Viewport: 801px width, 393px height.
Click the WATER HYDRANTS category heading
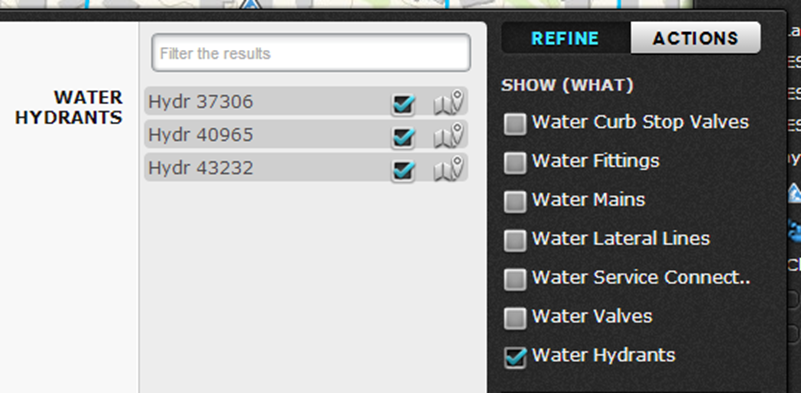tap(69, 107)
